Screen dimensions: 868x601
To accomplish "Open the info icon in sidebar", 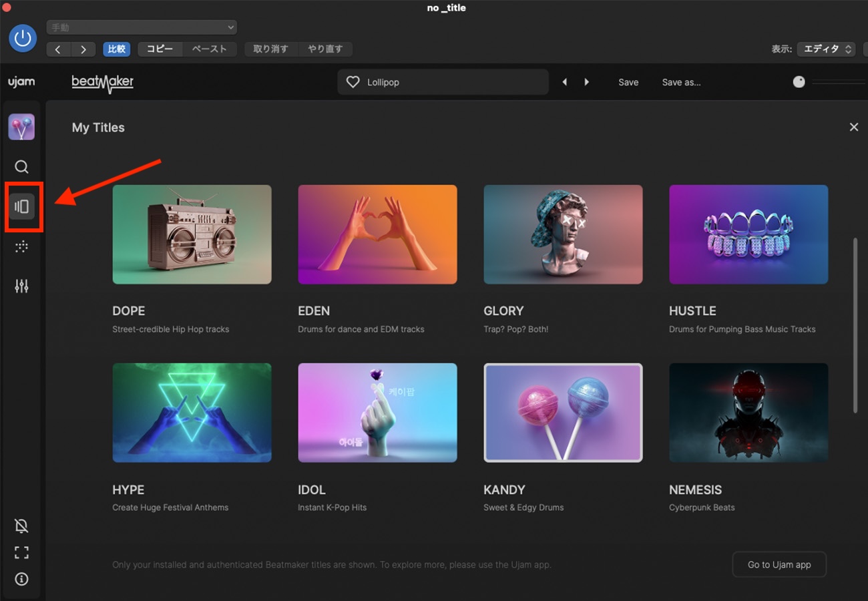I will pyautogui.click(x=21, y=579).
